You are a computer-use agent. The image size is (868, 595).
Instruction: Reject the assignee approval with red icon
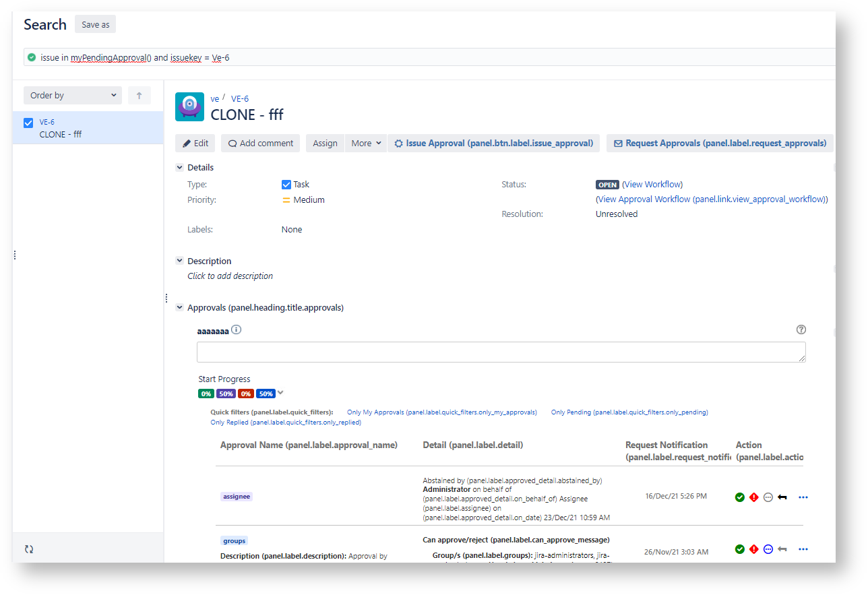(753, 497)
